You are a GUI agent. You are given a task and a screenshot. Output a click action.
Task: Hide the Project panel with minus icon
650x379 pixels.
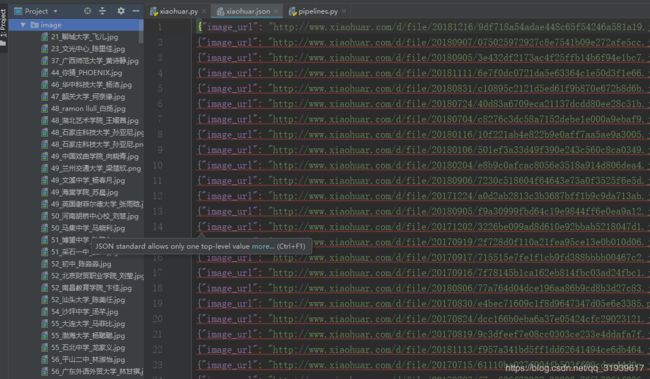[x=136, y=11]
